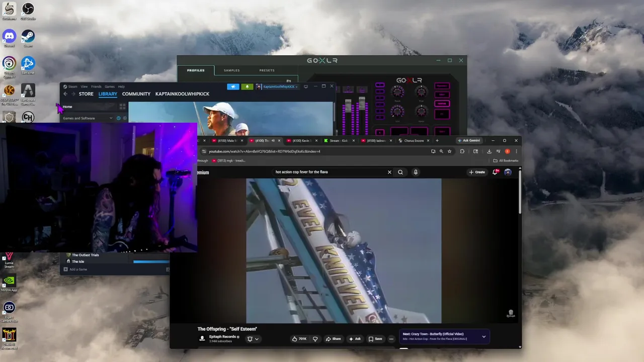Screen dimensions: 644x362
Task: Like the video showing 701K likes
Action: (299, 339)
